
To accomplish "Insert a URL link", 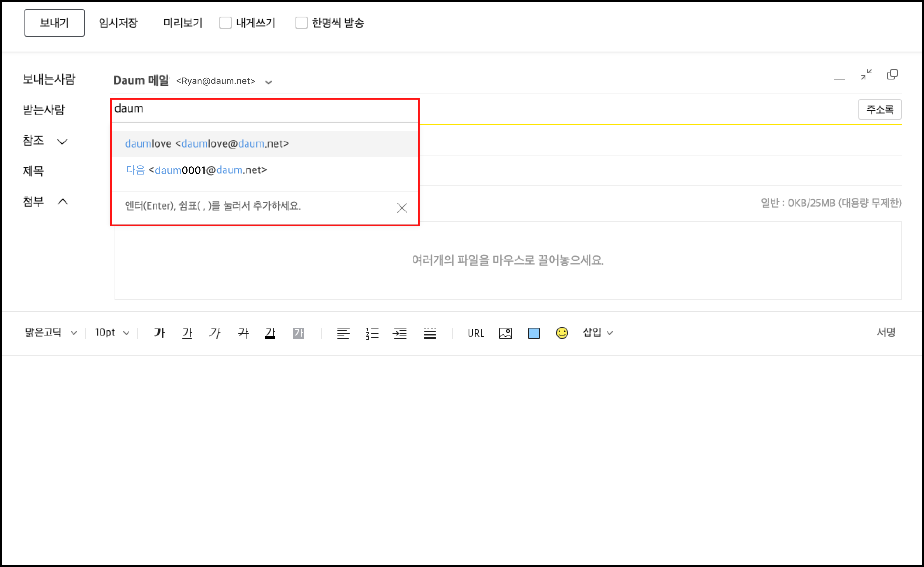I will (476, 333).
